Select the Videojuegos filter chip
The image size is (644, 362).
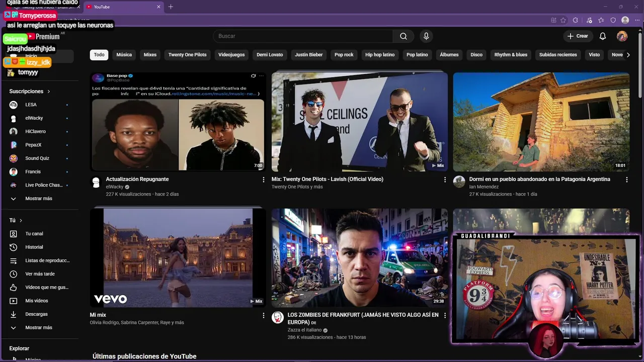tap(231, 55)
